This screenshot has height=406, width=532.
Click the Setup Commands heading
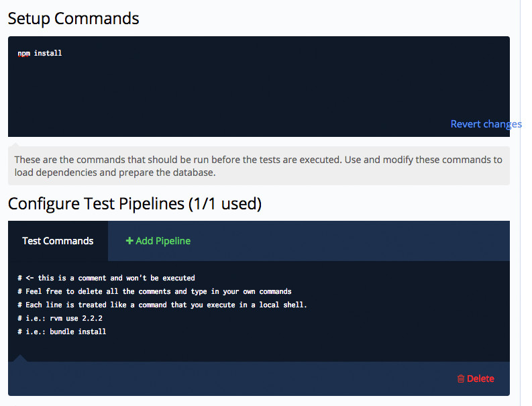click(x=74, y=18)
